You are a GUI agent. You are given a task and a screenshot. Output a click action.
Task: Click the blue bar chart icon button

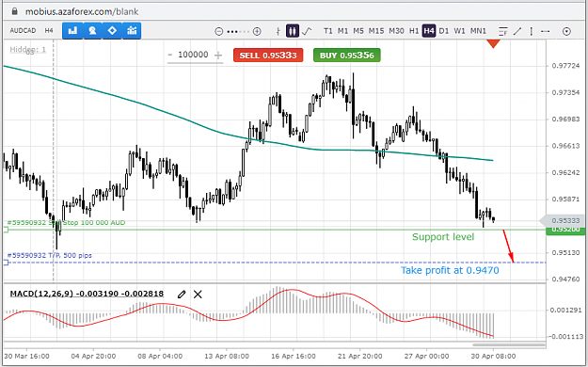coord(72,31)
